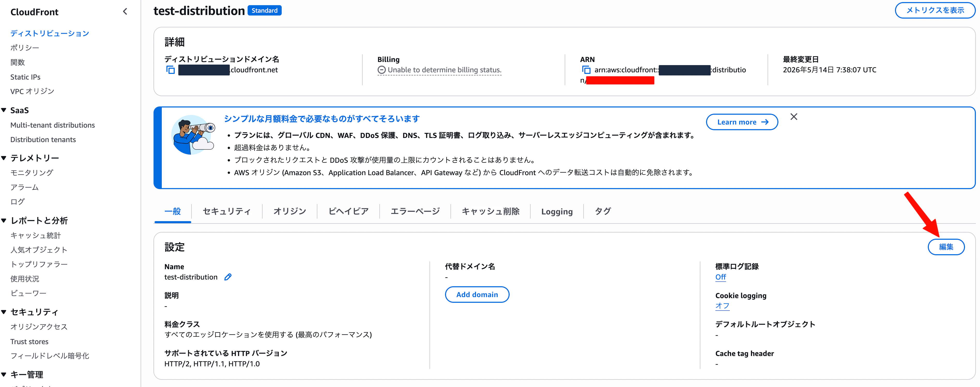This screenshot has width=980, height=387.
Task: Open ポリシー in sidebar
Action: pyautogui.click(x=25, y=48)
